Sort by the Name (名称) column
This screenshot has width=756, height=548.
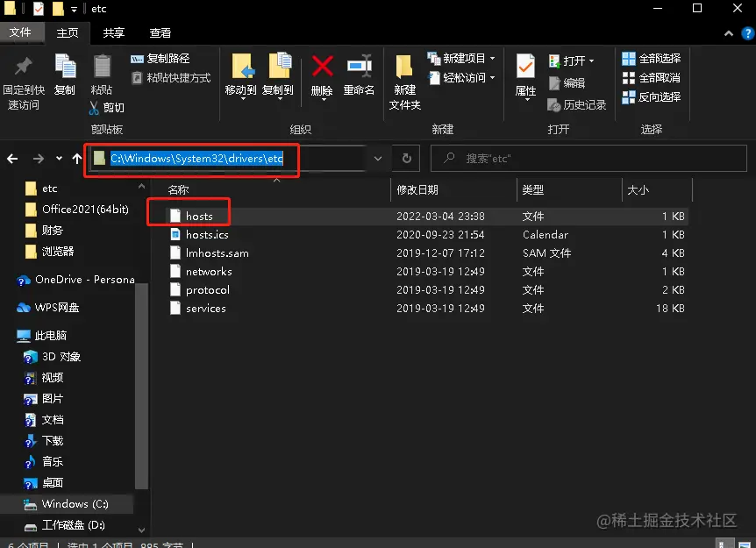coord(178,190)
